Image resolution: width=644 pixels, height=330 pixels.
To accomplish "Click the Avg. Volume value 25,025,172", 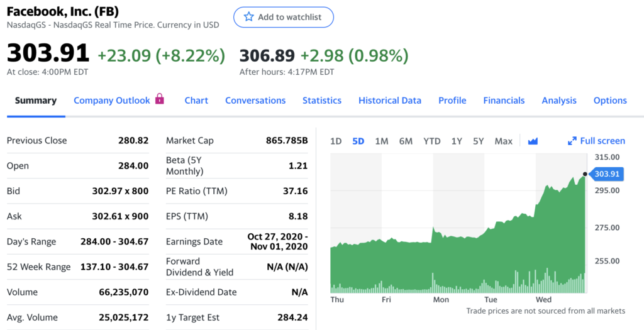I will click(x=124, y=317).
